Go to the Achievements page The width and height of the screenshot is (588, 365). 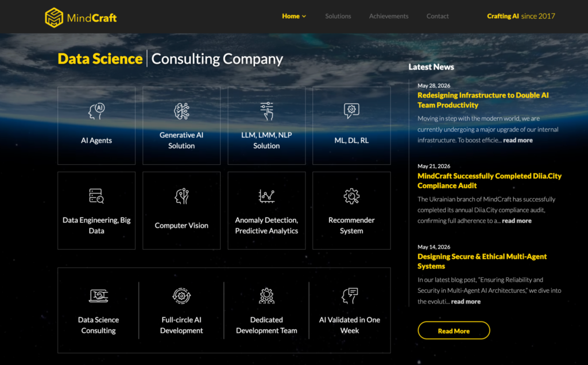[389, 16]
